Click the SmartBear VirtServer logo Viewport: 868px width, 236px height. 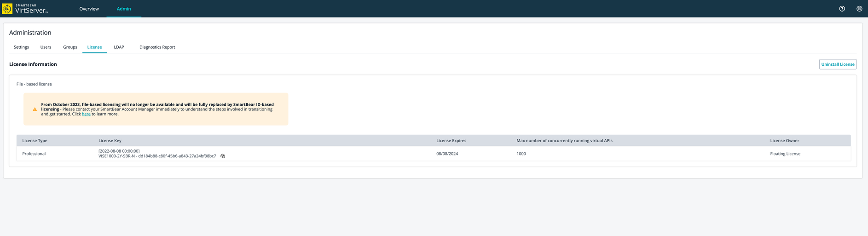(x=25, y=9)
